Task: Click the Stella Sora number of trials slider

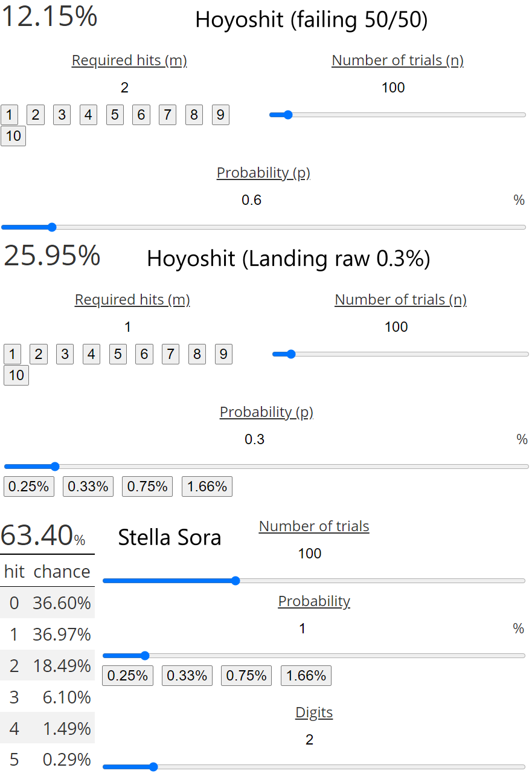Action: 314,581
